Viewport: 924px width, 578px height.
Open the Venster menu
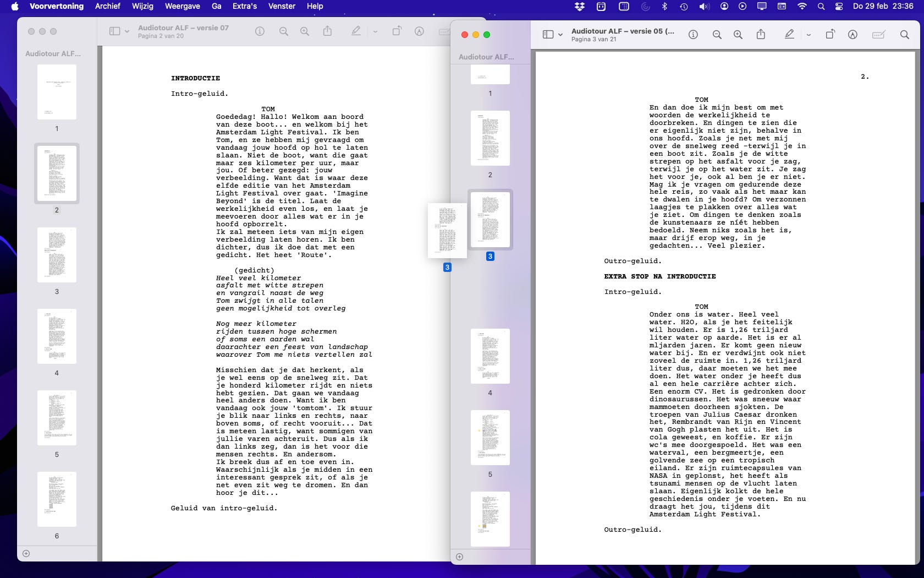(x=282, y=6)
